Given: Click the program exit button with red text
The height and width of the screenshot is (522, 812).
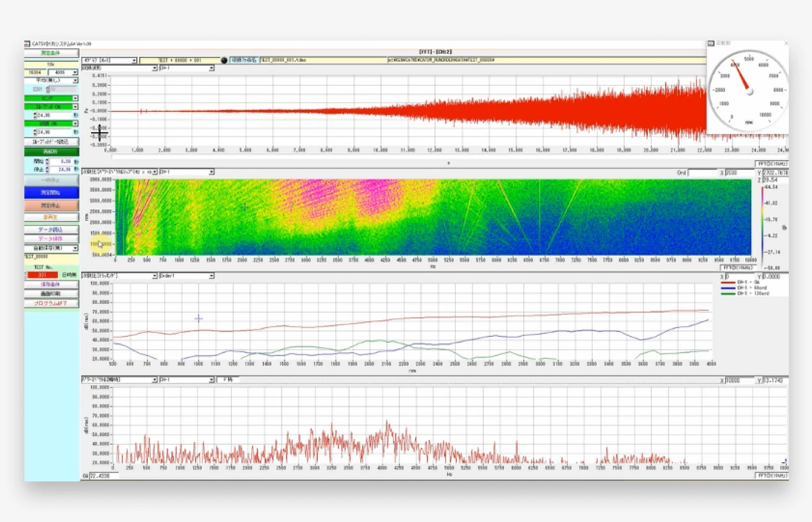Looking at the screenshot, I should [51, 303].
